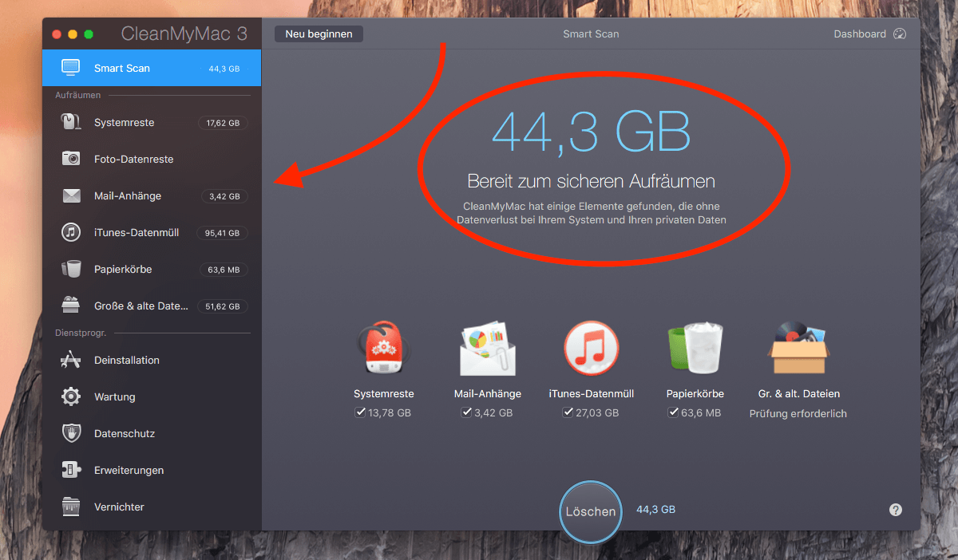Click the Papierkörbe label under the green bin
This screenshot has height=560, width=958.
coord(695,393)
